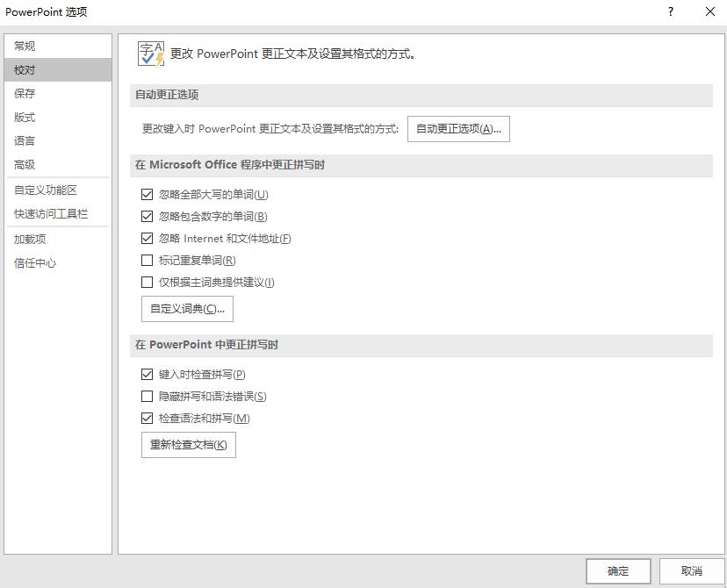Open 自定义词典(C)... button
Image resolution: width=727 pixels, height=588 pixels.
pos(187,309)
